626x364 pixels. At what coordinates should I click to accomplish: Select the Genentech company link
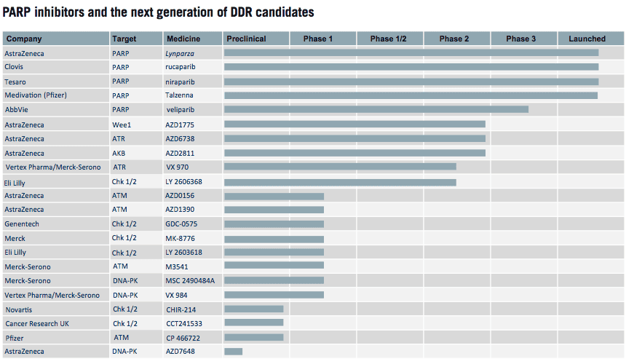click(x=22, y=223)
